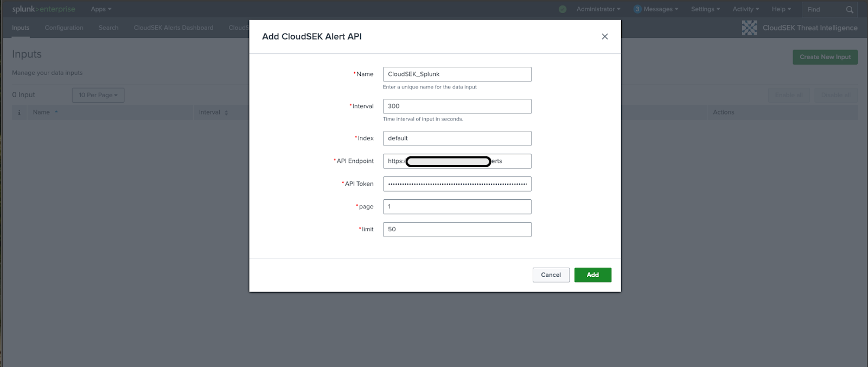Viewport: 868px width, 367px height.
Task: Click the page field showing 1
Action: (457, 207)
